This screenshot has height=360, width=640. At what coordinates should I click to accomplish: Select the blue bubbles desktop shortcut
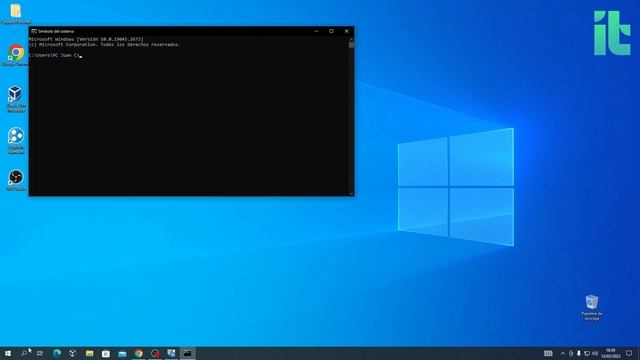(x=16, y=141)
